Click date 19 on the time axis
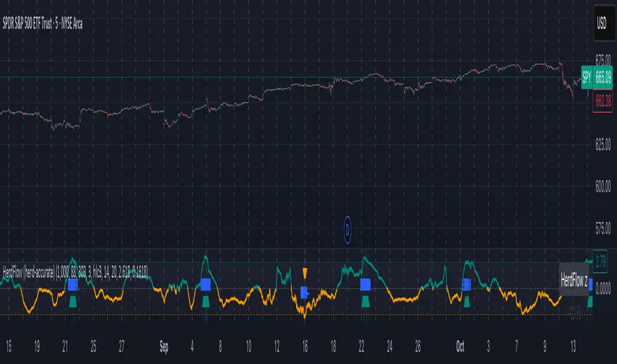The image size is (617, 364). (x=37, y=347)
